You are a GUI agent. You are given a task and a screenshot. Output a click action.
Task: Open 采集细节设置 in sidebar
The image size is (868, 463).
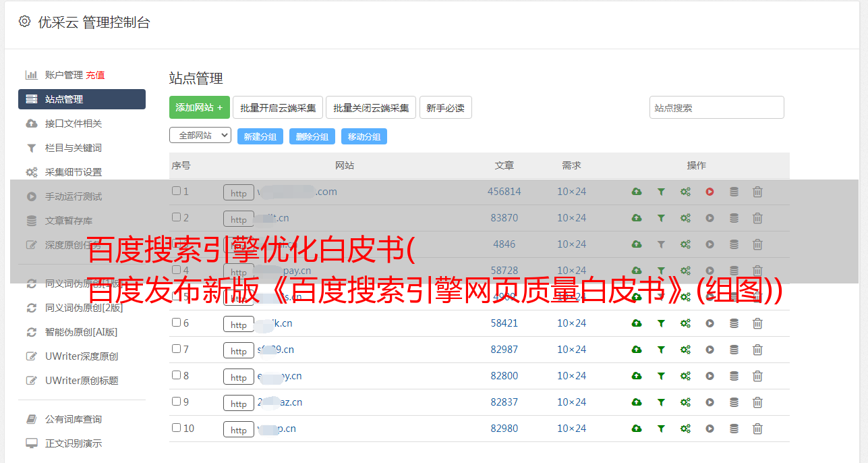[74, 172]
